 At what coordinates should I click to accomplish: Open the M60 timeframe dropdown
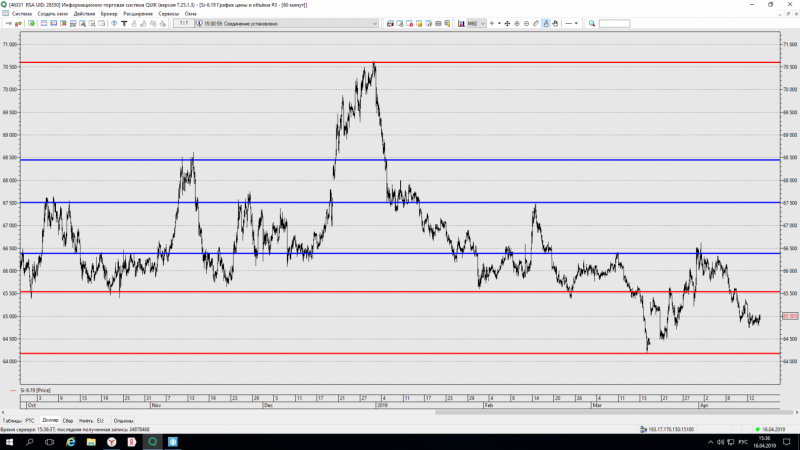476,23
